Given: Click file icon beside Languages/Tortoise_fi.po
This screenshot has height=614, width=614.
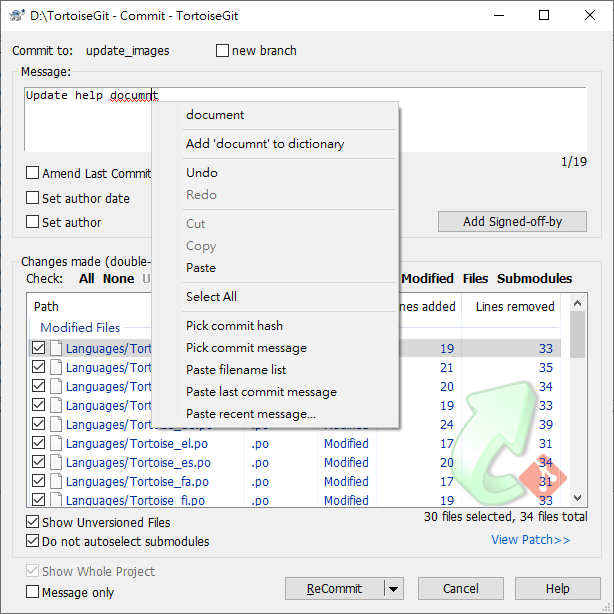Looking at the screenshot, I should [x=56, y=500].
